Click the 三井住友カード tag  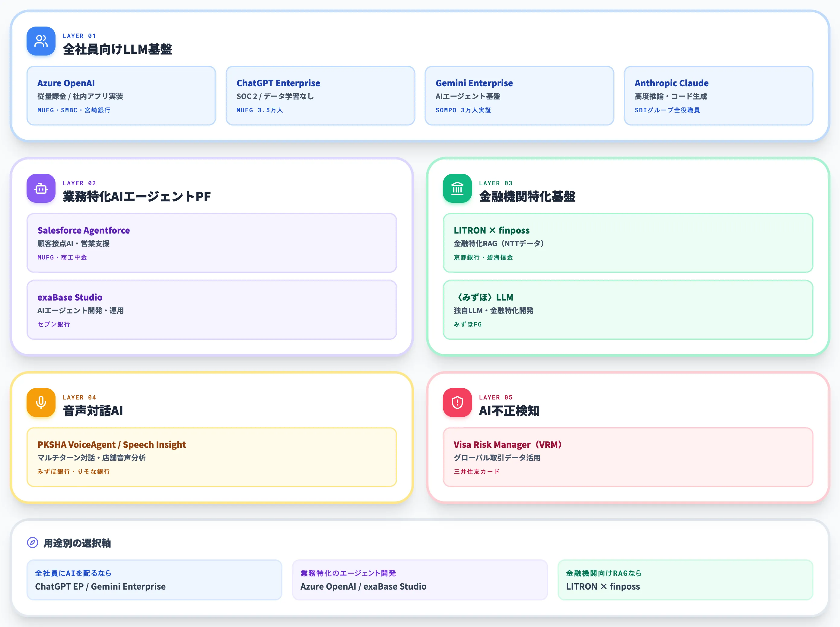[477, 471]
